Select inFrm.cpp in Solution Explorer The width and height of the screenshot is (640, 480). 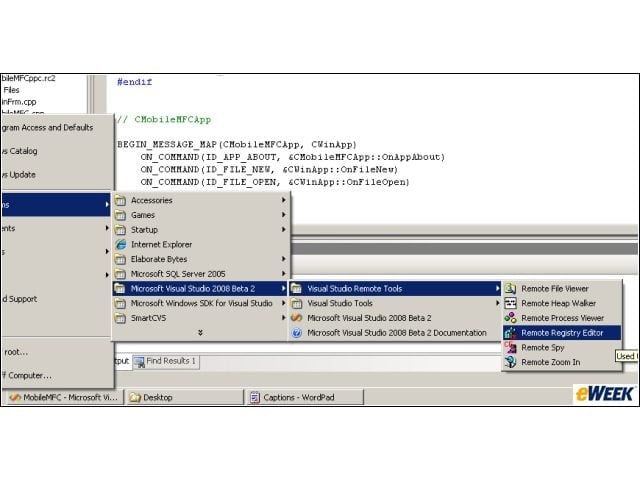pyautogui.click(x=19, y=102)
